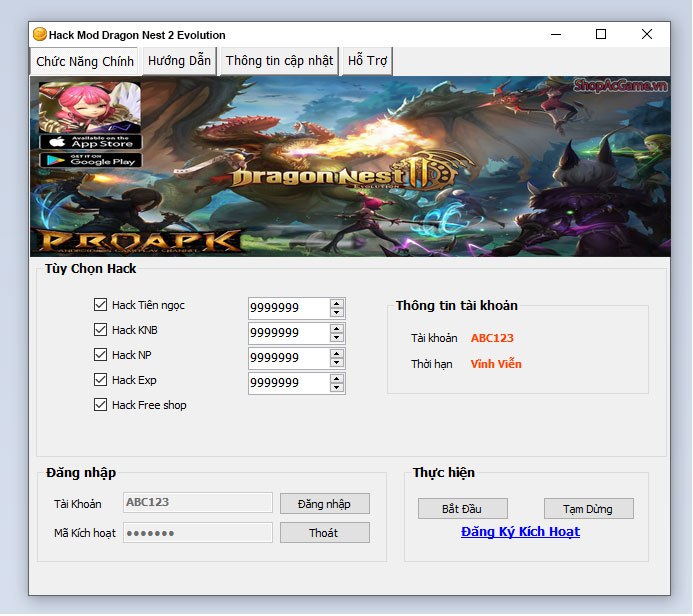Screen dimensions: 693x616
Task: Click the Thoát button
Action: click(x=324, y=533)
